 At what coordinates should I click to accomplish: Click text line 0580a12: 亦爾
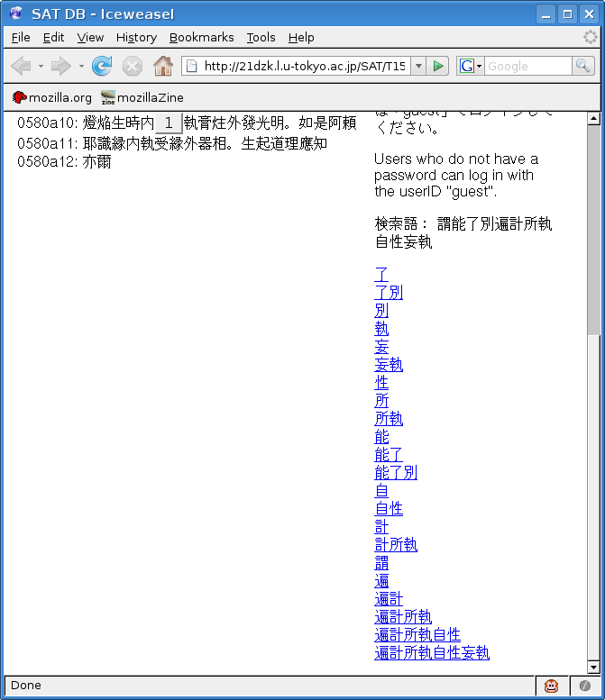[x=64, y=161]
